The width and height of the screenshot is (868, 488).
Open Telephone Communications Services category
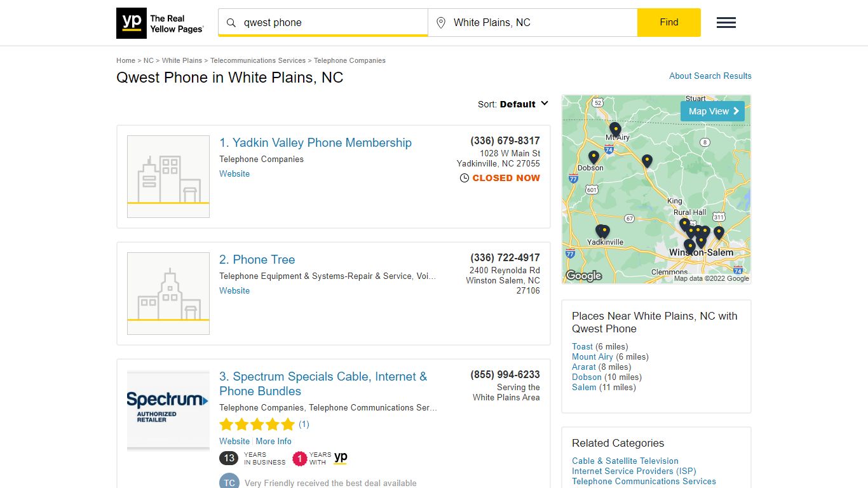[x=644, y=481]
